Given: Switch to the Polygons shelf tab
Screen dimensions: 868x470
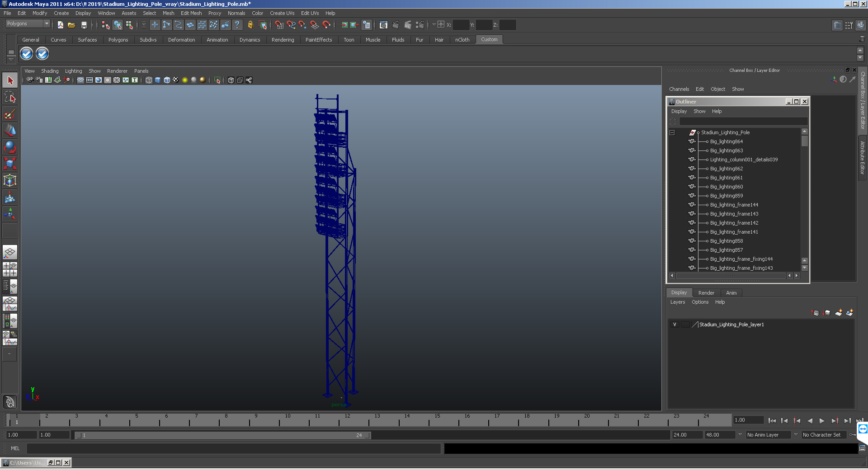Looking at the screenshot, I should point(118,40).
